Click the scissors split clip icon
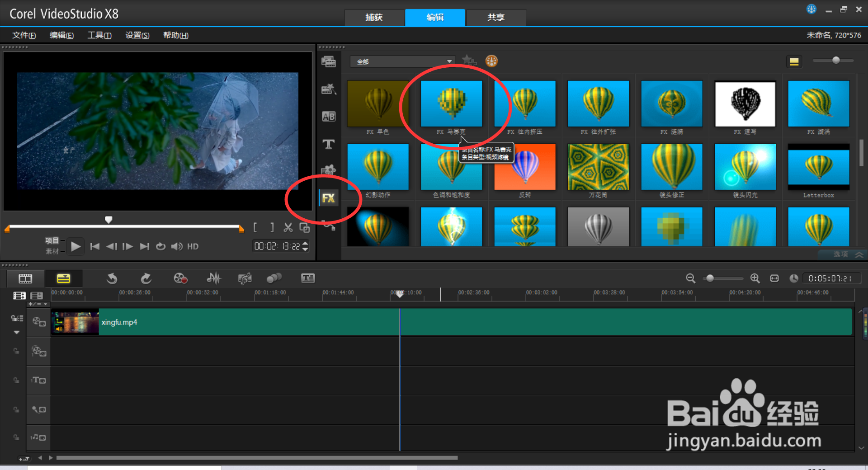 click(288, 227)
